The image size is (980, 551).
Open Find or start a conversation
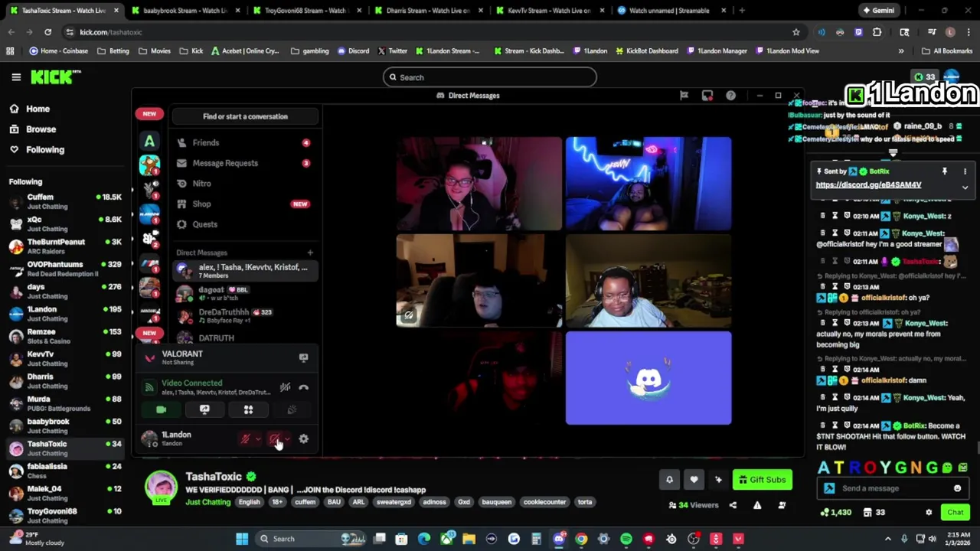[245, 116]
